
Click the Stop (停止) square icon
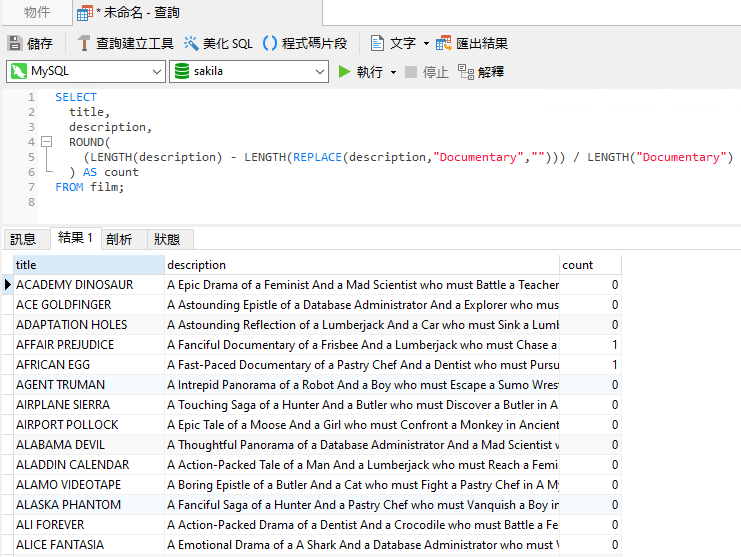click(411, 72)
